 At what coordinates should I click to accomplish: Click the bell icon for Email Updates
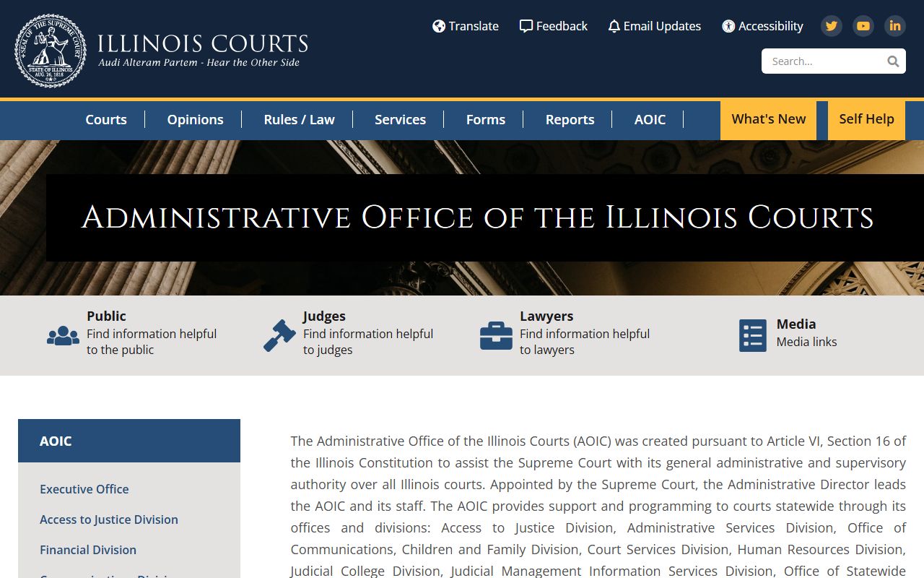pyautogui.click(x=614, y=27)
